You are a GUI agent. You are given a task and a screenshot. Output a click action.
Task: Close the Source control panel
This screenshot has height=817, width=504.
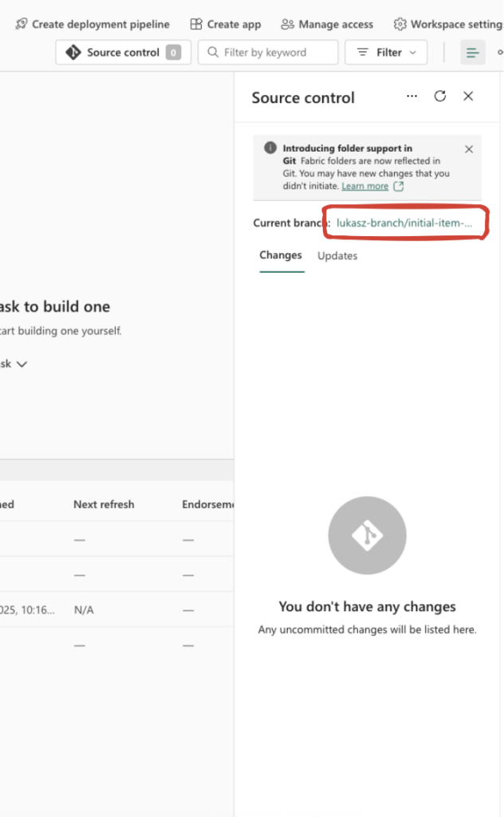(x=468, y=97)
